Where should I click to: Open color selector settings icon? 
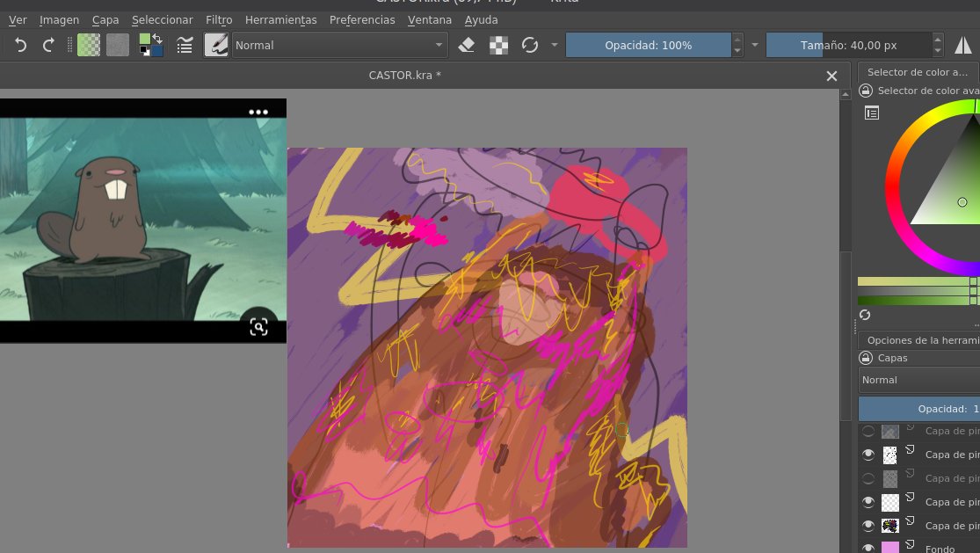(872, 113)
